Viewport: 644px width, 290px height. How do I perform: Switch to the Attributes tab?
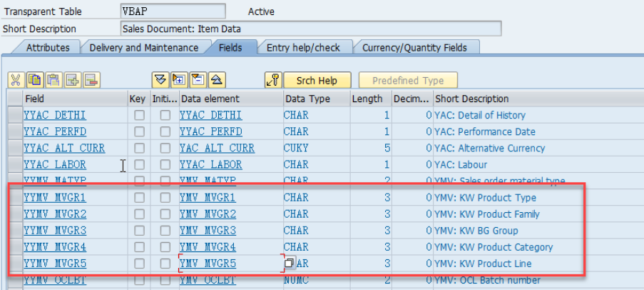coord(48,48)
